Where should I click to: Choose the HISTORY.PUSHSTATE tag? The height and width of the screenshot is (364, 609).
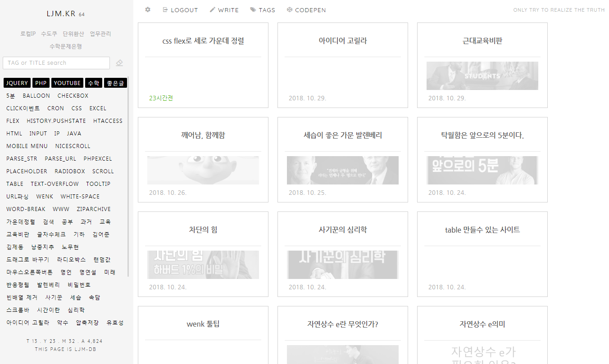(x=56, y=121)
